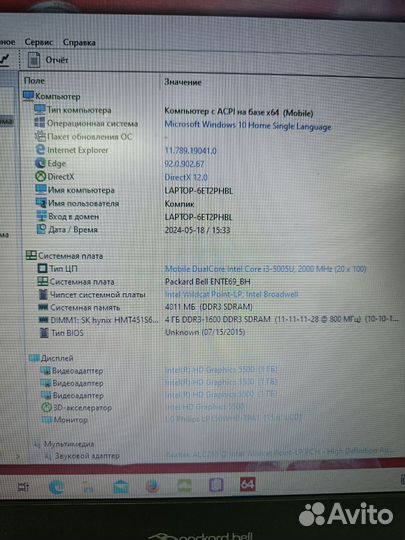This screenshot has width=405, height=540.
Task: Open the DirectX 12.0 link
Action: [x=186, y=177]
